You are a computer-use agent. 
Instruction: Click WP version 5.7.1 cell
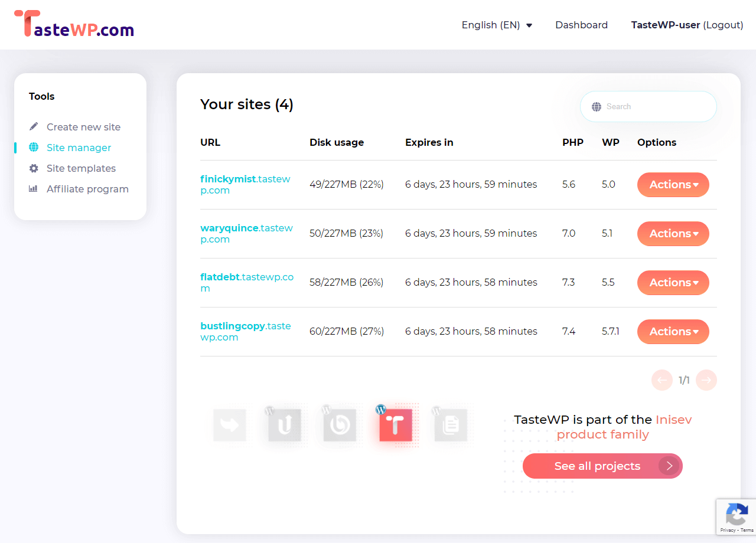pos(611,332)
